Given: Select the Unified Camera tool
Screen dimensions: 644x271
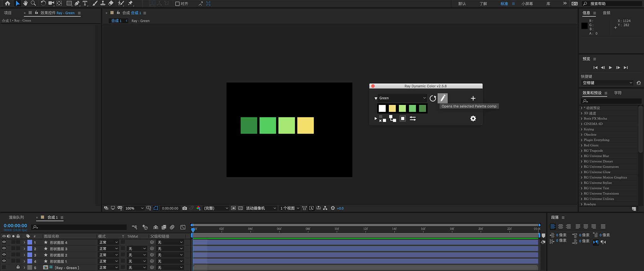Looking at the screenshot, I should (x=51, y=3).
